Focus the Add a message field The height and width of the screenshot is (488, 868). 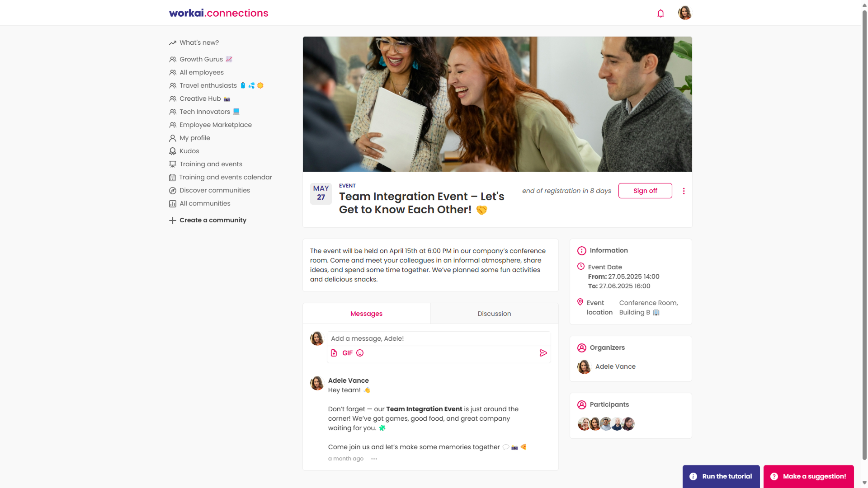(x=439, y=338)
